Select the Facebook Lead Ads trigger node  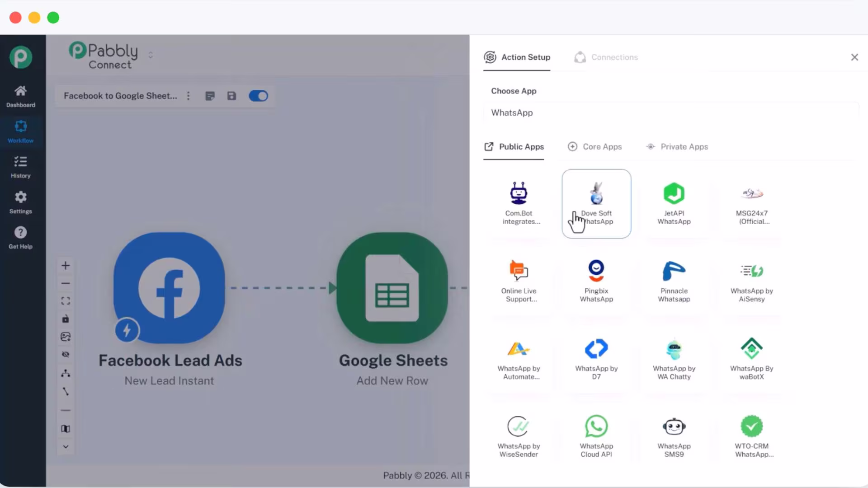(169, 288)
